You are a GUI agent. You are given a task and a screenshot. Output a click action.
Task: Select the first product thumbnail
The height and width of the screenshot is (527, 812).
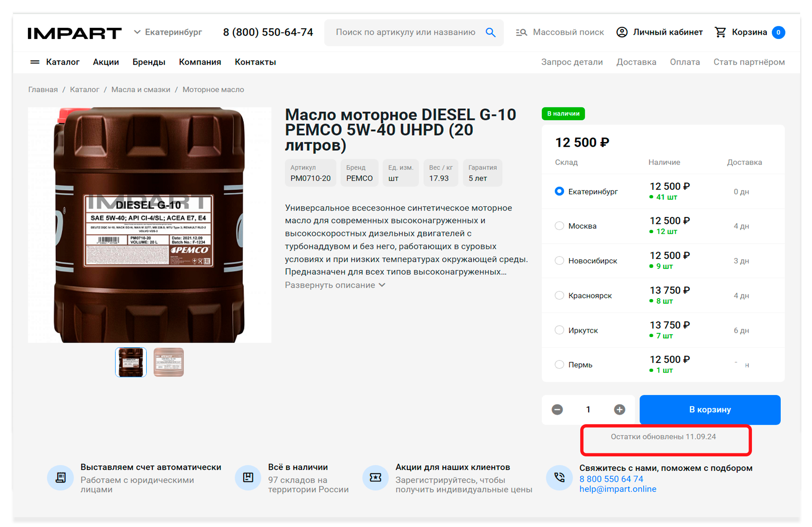(x=131, y=362)
